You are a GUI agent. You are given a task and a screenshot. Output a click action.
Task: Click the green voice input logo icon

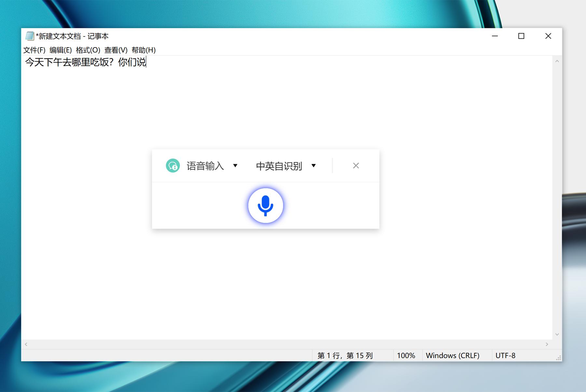tap(173, 166)
